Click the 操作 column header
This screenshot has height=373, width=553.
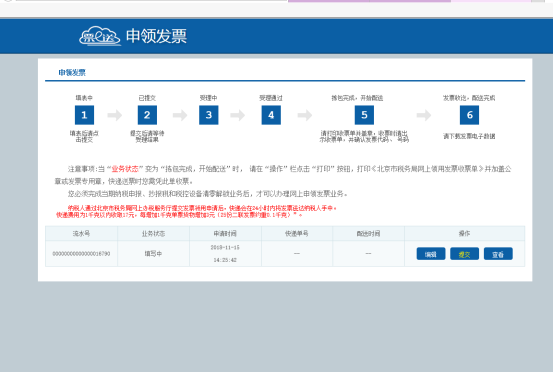tap(464, 233)
